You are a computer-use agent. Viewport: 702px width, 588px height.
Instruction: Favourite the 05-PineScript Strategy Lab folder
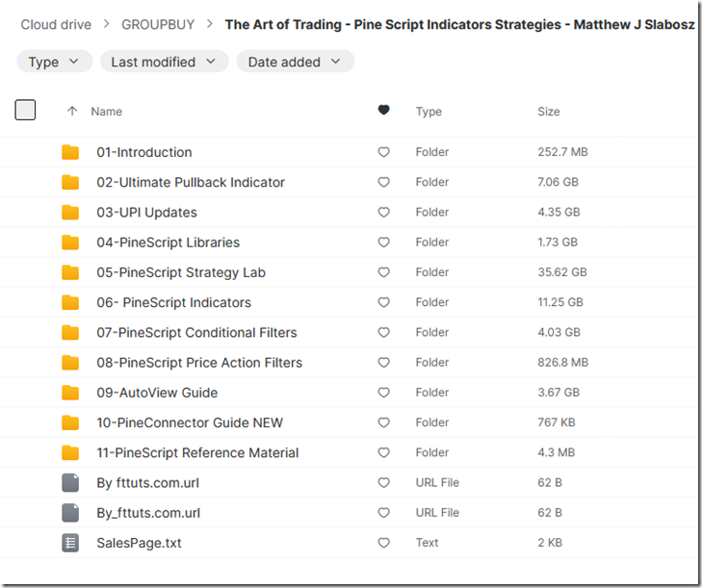click(x=383, y=272)
